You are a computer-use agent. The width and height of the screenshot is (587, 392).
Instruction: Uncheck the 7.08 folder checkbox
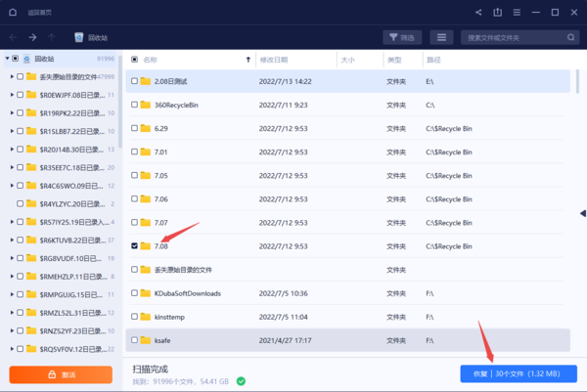(x=134, y=245)
